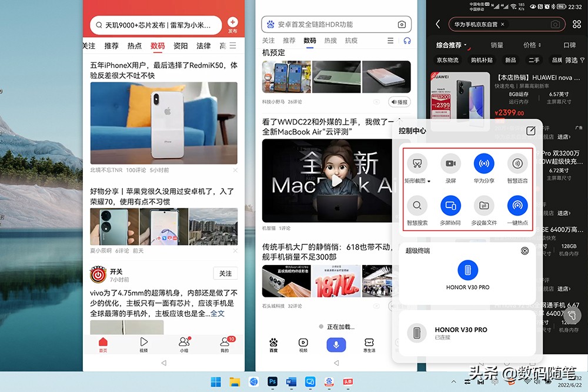This screenshot has height=392, width=588.
Task: Open Photoshop from the taskbar
Action: pos(273,382)
